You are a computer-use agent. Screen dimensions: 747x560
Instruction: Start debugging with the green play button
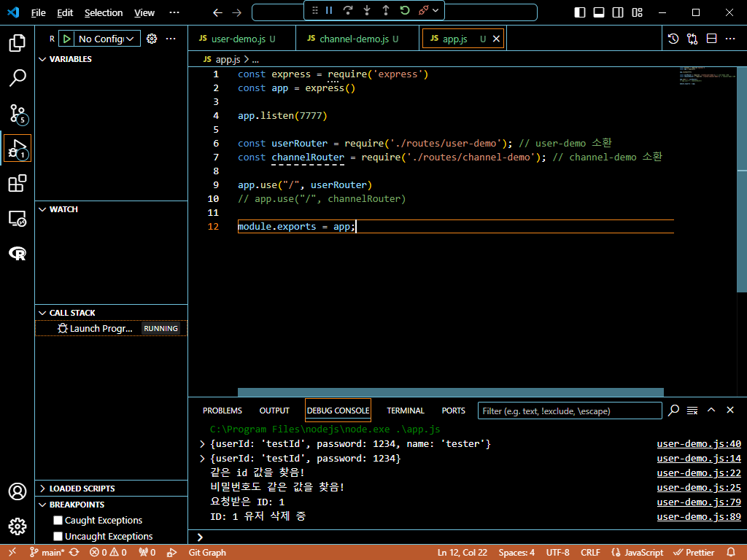coord(66,39)
